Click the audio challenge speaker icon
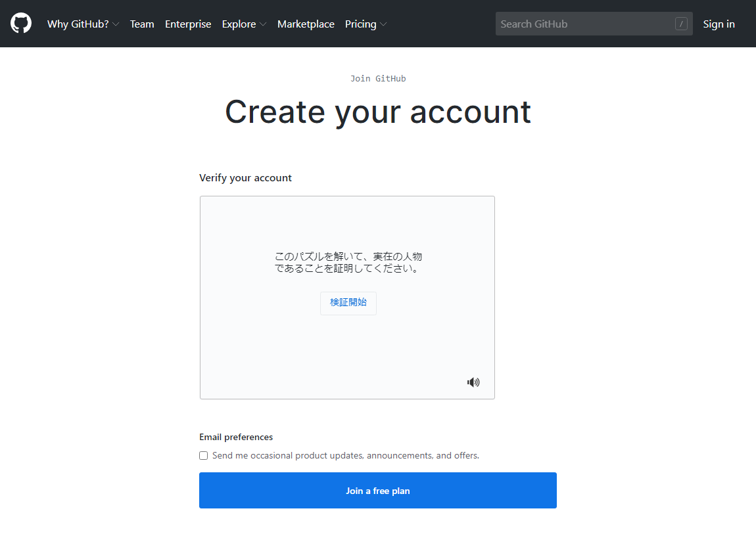This screenshot has width=756, height=538. pos(473,382)
